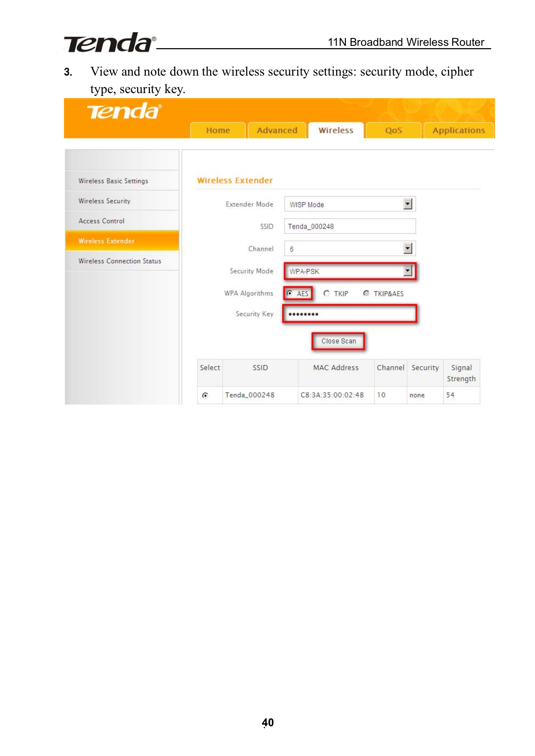Viewport: 535px width, 756px height.
Task: Click the Tenda logo in the header
Action: [124, 112]
